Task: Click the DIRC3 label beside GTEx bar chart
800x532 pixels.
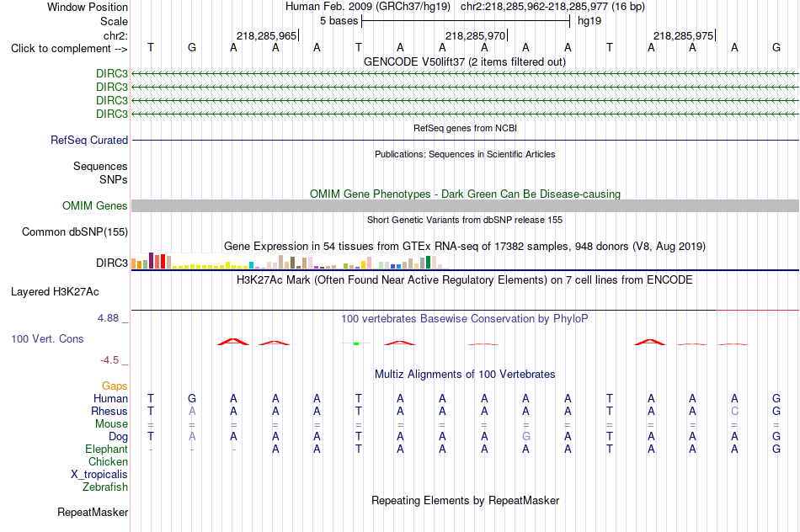Action: click(112, 263)
